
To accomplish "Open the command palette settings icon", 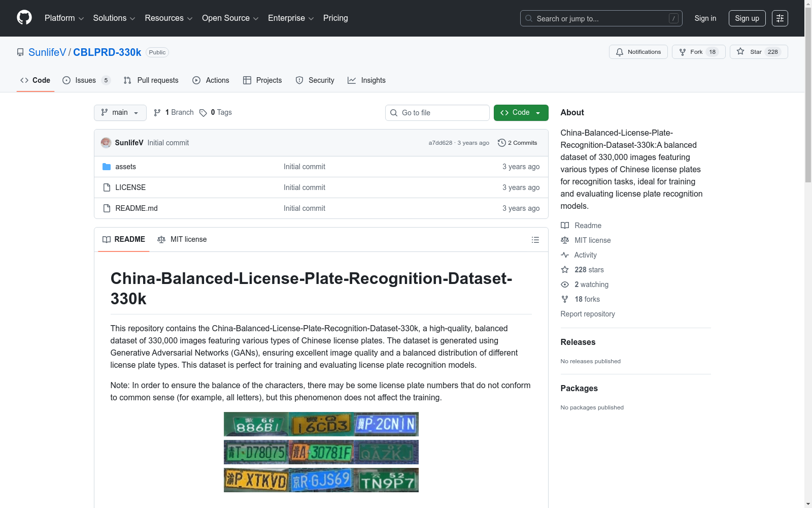I will pyautogui.click(x=780, y=18).
